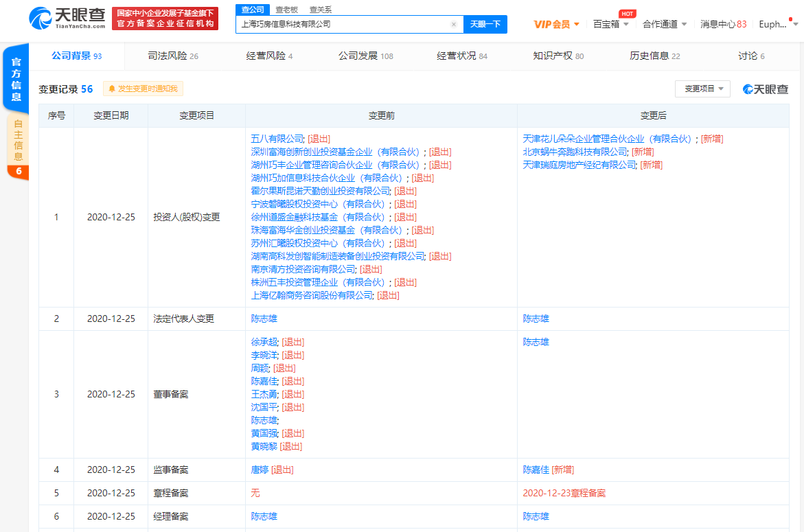Screen dimensions: 804x532
Task: Open the Euph... user account menu
Action: 778,24
